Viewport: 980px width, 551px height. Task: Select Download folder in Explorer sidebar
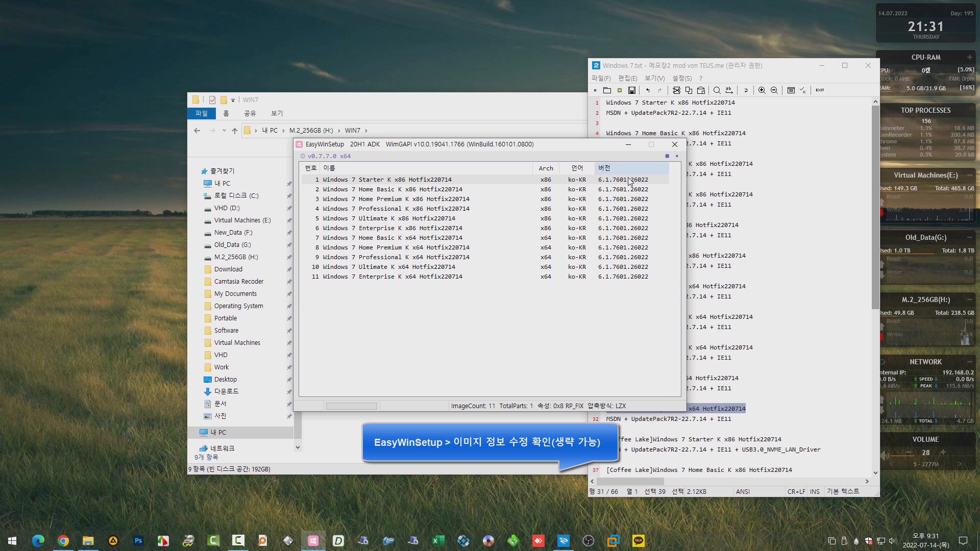(x=228, y=269)
